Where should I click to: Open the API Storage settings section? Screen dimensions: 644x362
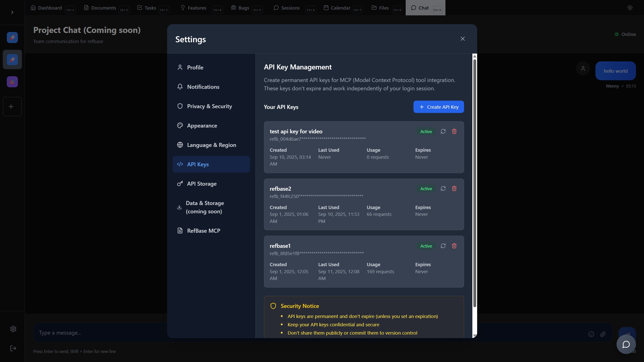(202, 184)
